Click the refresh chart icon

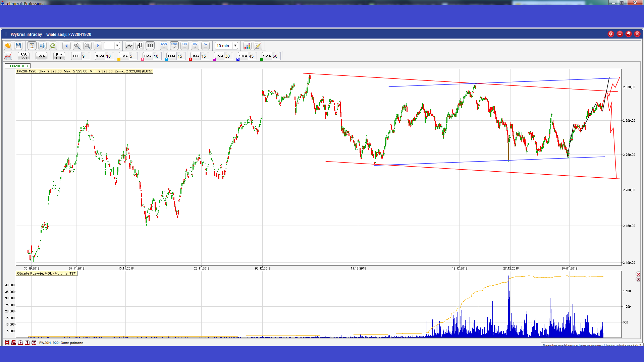click(x=53, y=46)
